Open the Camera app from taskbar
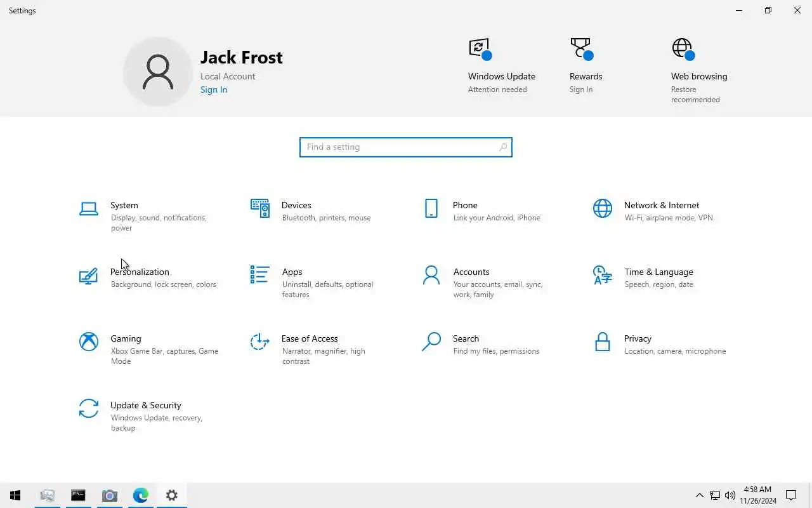 pyautogui.click(x=110, y=495)
